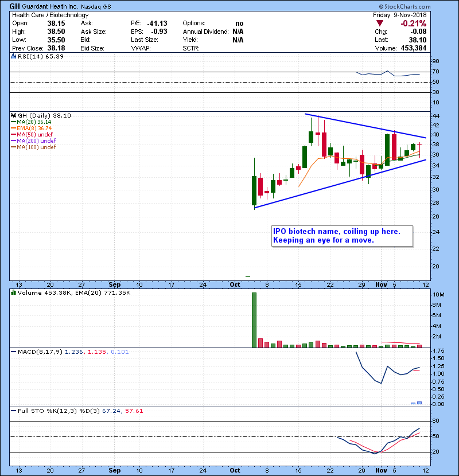Click the red down-triangle change indicator
Image resolution: width=459 pixels, height=476 pixels.
point(379,24)
